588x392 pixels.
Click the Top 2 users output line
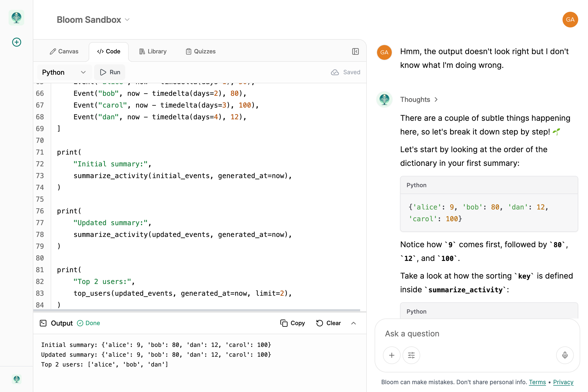coord(105,364)
